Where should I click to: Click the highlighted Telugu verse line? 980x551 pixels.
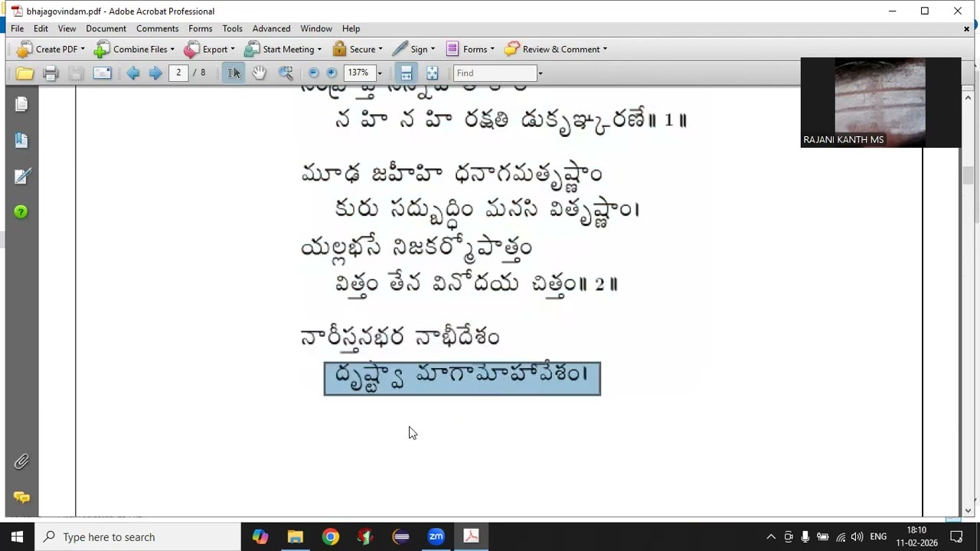click(x=462, y=378)
